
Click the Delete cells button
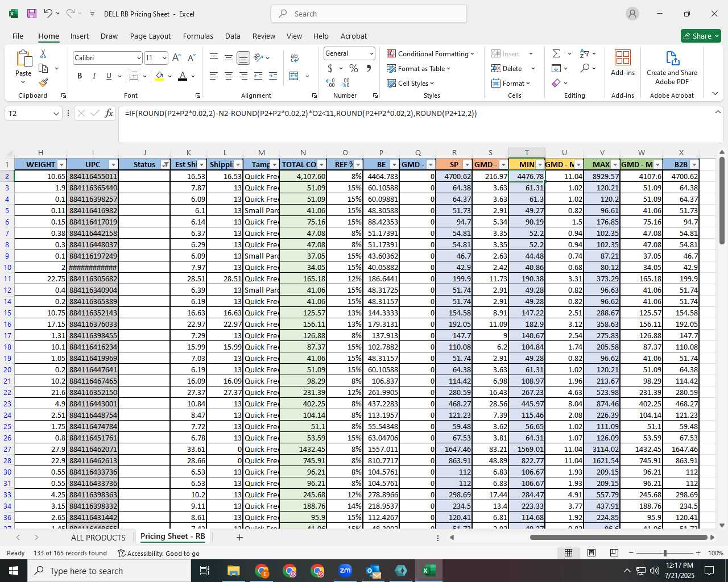[507, 68]
